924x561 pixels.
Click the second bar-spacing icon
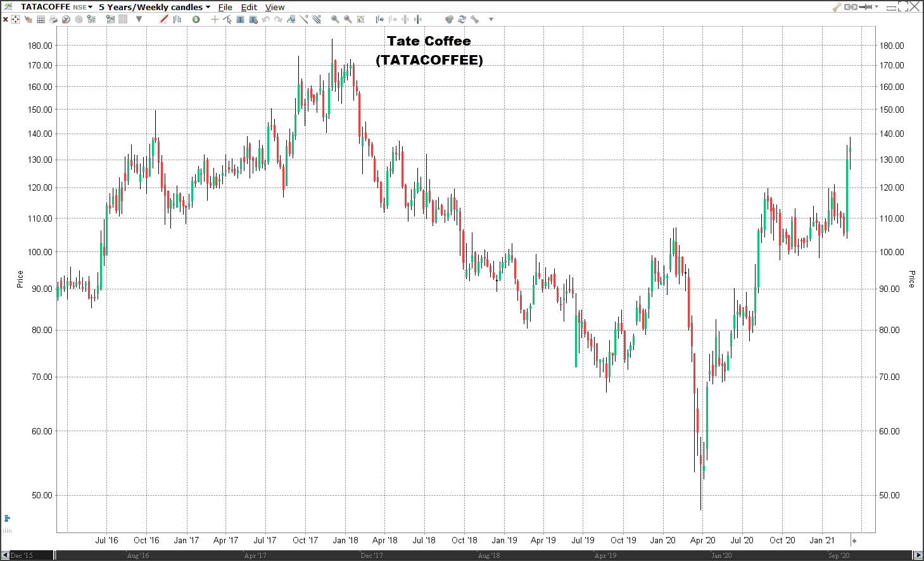click(x=393, y=19)
